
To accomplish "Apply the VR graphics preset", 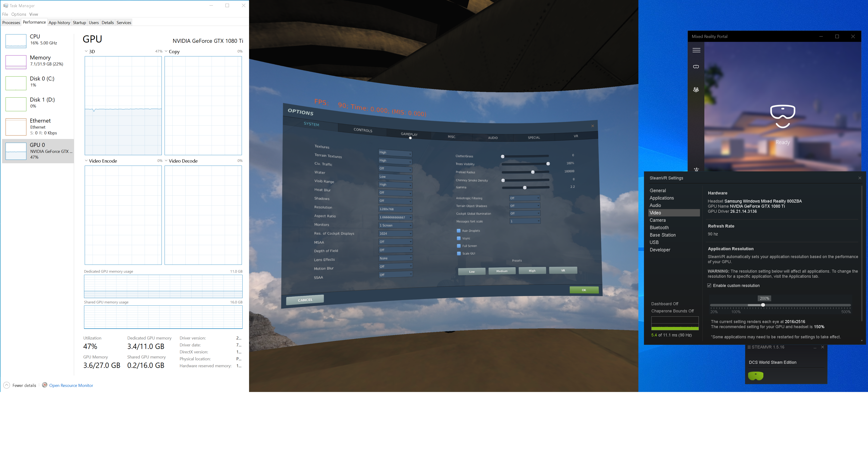I will click(x=563, y=270).
